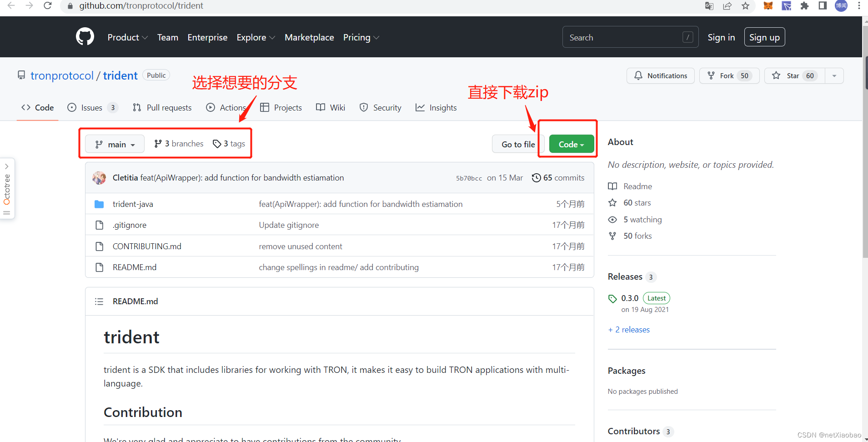
Task: Open the Wiki tab
Action: click(x=331, y=108)
